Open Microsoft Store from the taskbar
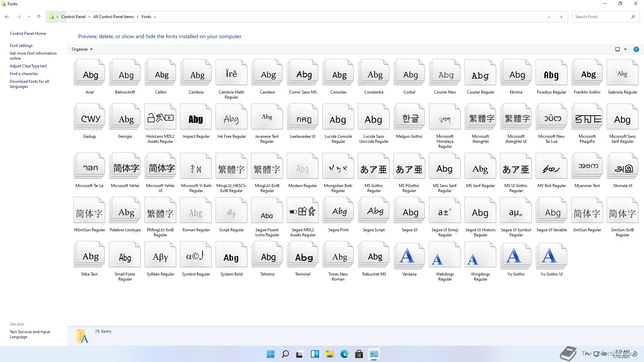The width and height of the screenshot is (644, 362). (x=359, y=354)
